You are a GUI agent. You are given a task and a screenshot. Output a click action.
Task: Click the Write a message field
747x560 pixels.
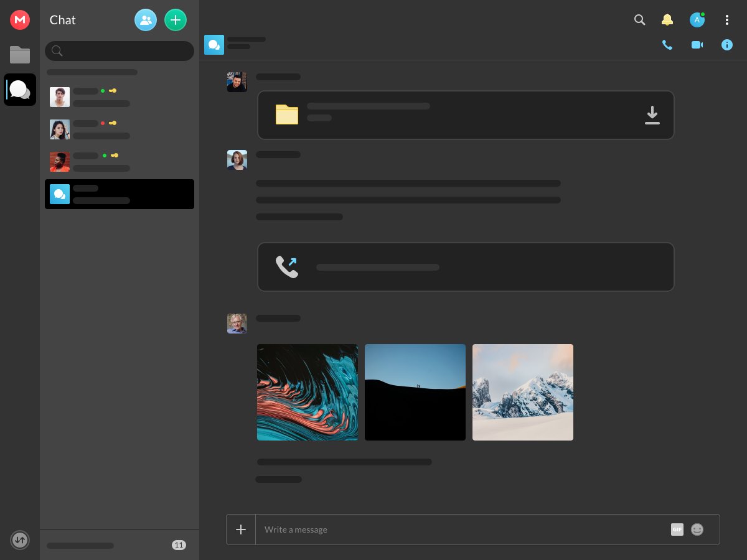436,530
